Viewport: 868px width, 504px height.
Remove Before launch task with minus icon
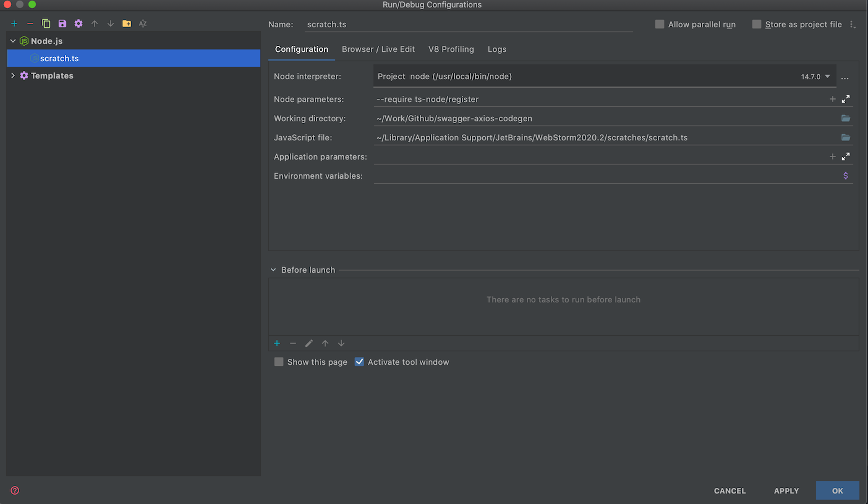click(x=293, y=343)
